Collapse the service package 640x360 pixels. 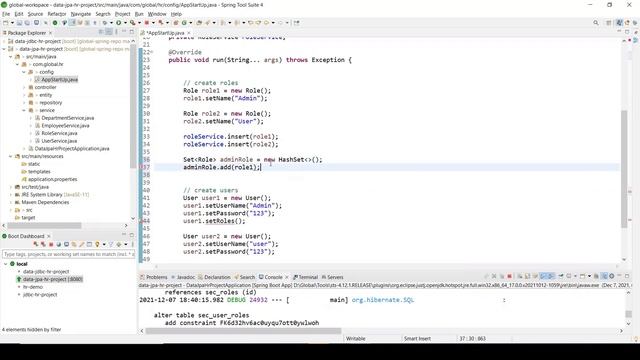tap(24, 111)
